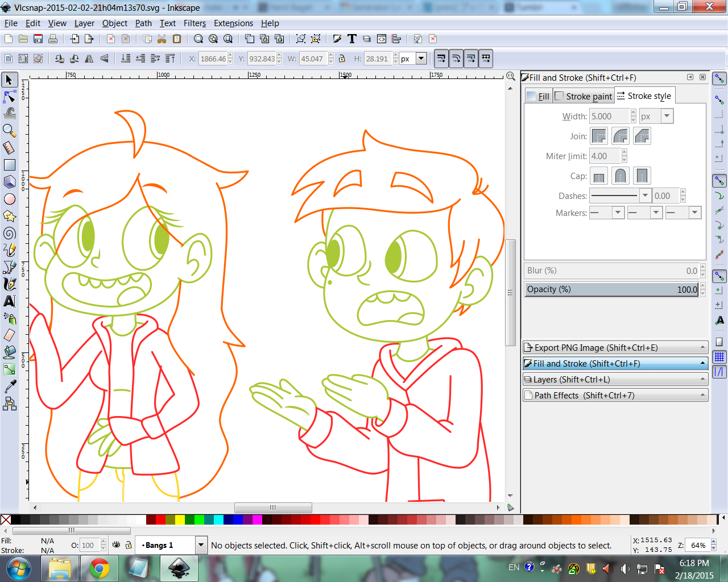The image size is (728, 582).
Task: Select the Color dropper tool
Action: (10, 386)
